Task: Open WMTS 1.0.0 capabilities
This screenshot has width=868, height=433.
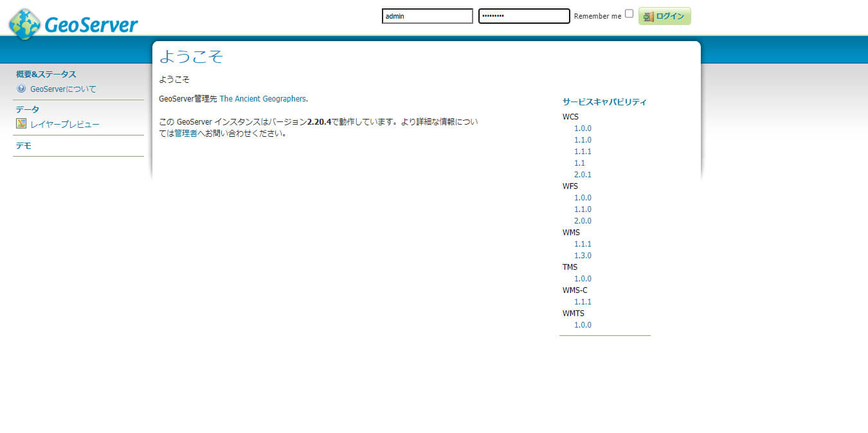Action: click(583, 325)
